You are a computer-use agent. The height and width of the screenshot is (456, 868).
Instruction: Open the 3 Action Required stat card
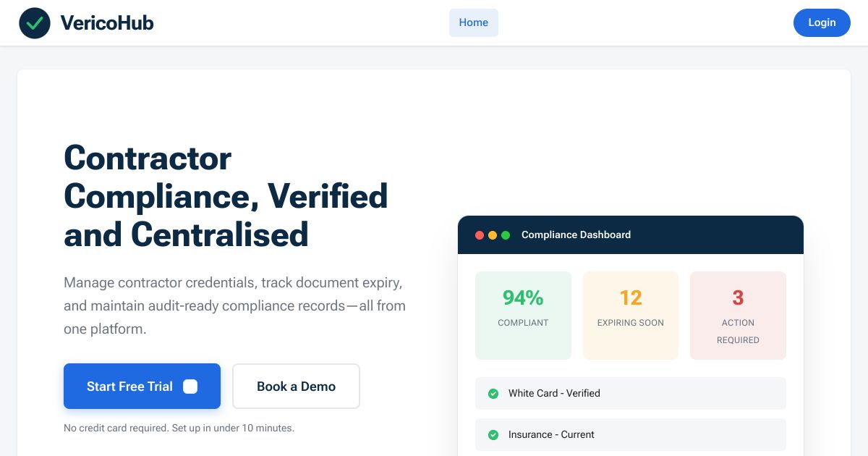(738, 315)
